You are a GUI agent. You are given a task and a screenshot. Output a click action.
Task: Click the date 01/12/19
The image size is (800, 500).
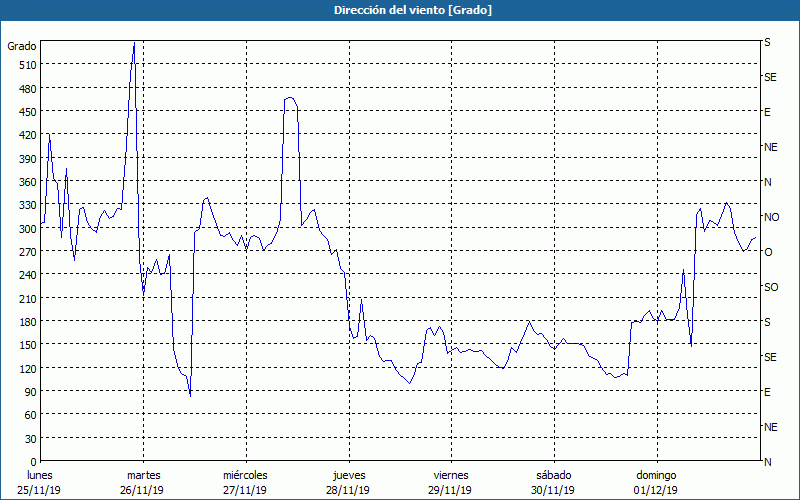(x=656, y=490)
